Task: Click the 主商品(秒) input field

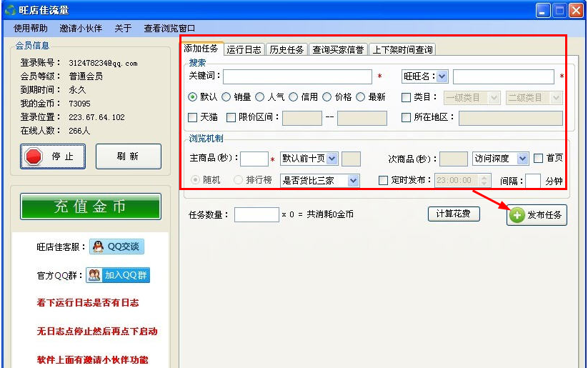Action: tap(254, 159)
